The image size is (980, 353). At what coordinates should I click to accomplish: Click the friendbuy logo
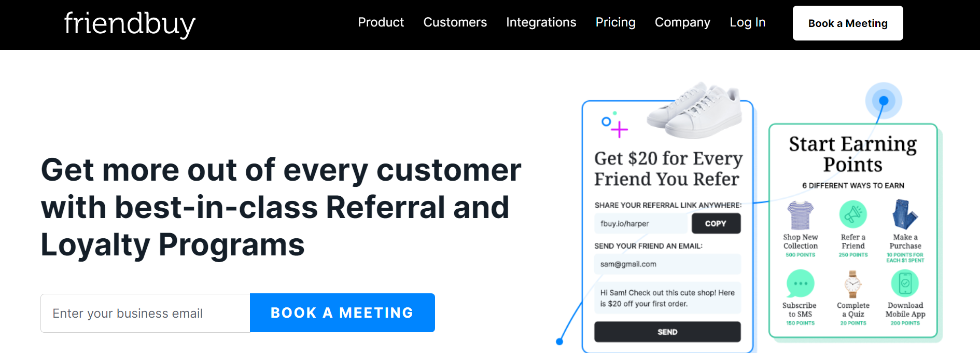[130, 24]
